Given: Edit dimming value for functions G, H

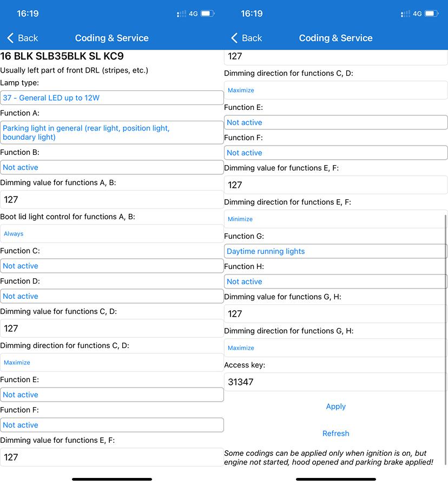Looking at the screenshot, I should [336, 313].
